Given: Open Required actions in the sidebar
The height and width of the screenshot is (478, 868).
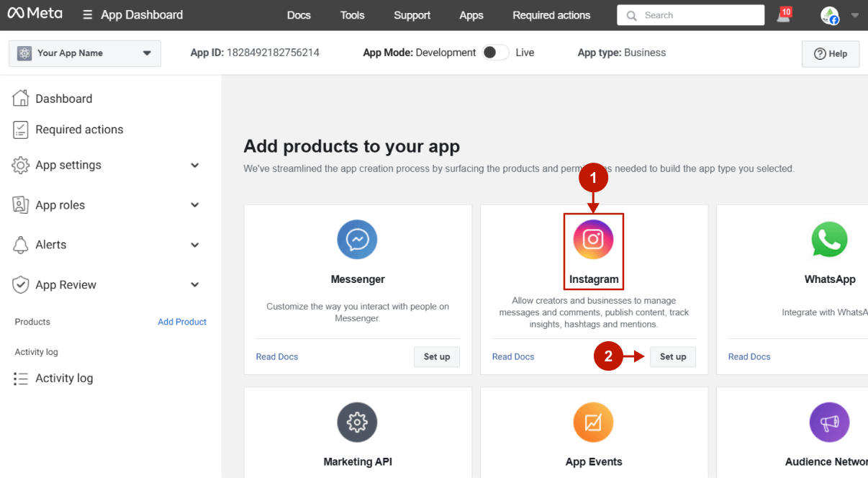Looking at the screenshot, I should click(79, 130).
